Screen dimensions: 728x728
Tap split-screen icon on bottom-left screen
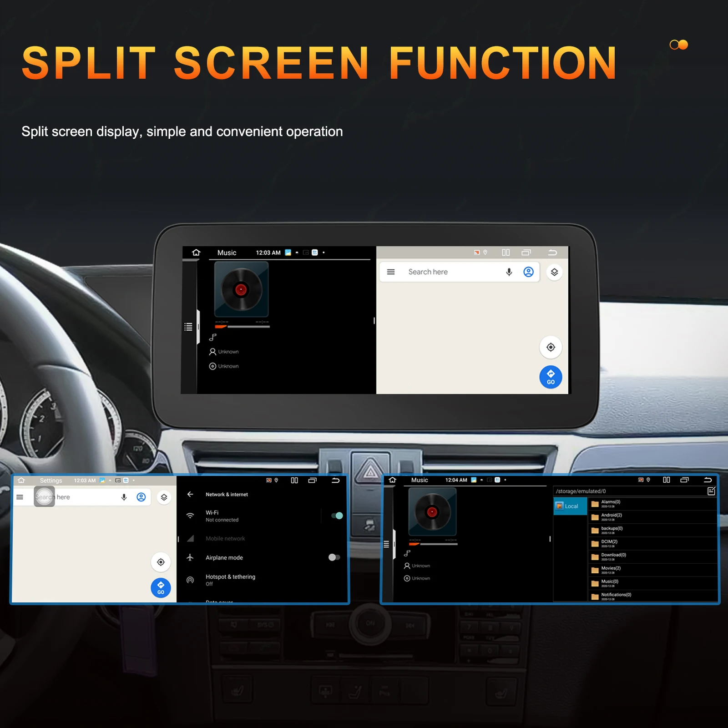(x=294, y=480)
